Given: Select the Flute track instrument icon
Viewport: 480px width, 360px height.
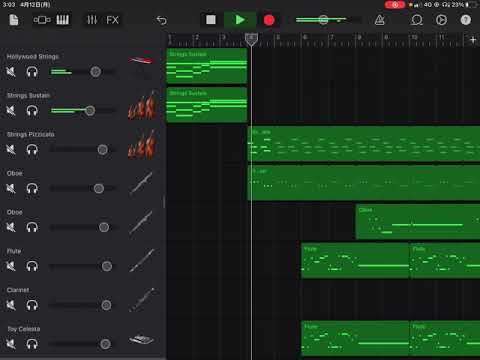Looking at the screenshot, I should click(x=142, y=260).
